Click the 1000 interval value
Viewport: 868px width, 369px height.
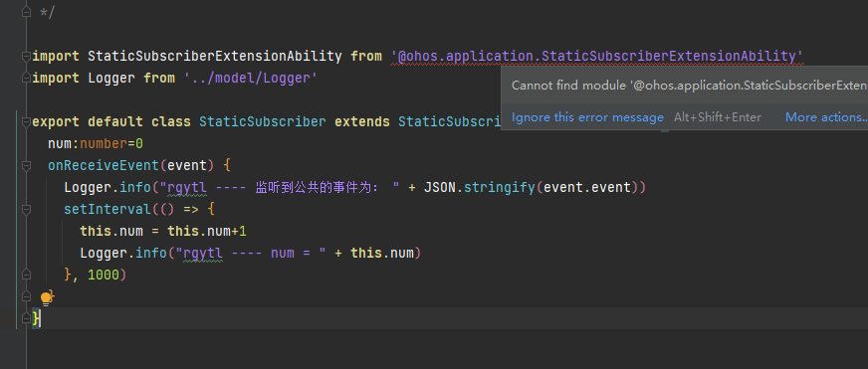[104, 275]
